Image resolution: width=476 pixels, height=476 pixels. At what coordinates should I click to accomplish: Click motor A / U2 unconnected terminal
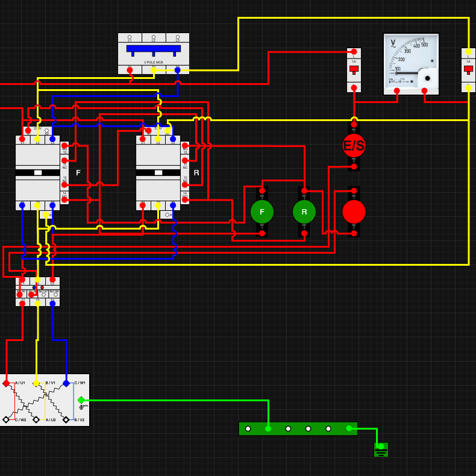coord(36,420)
